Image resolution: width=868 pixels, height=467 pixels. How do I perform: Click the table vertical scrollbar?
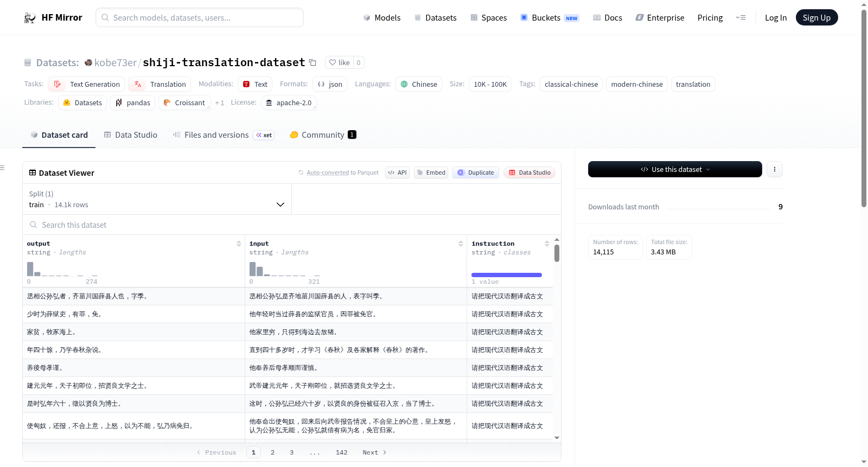click(x=557, y=253)
